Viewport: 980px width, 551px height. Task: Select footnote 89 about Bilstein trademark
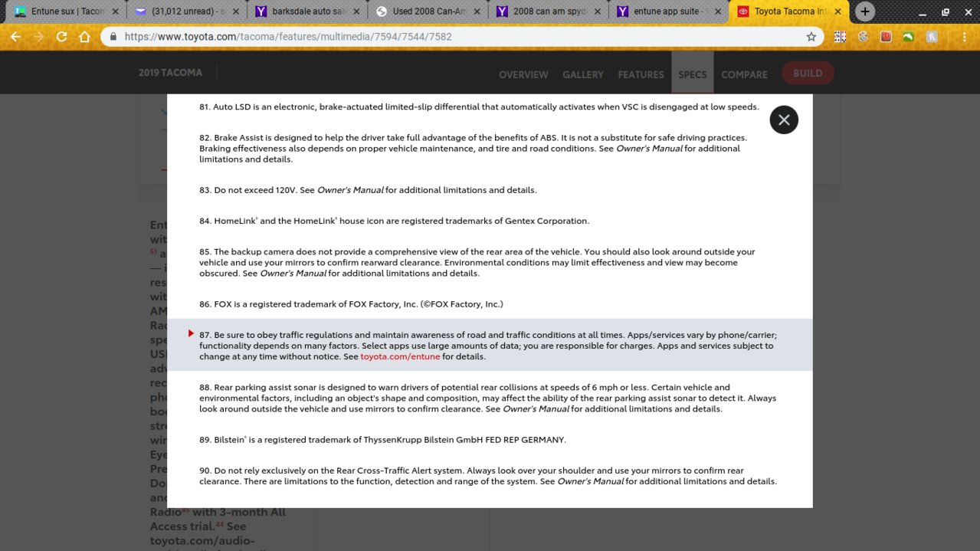(x=382, y=440)
